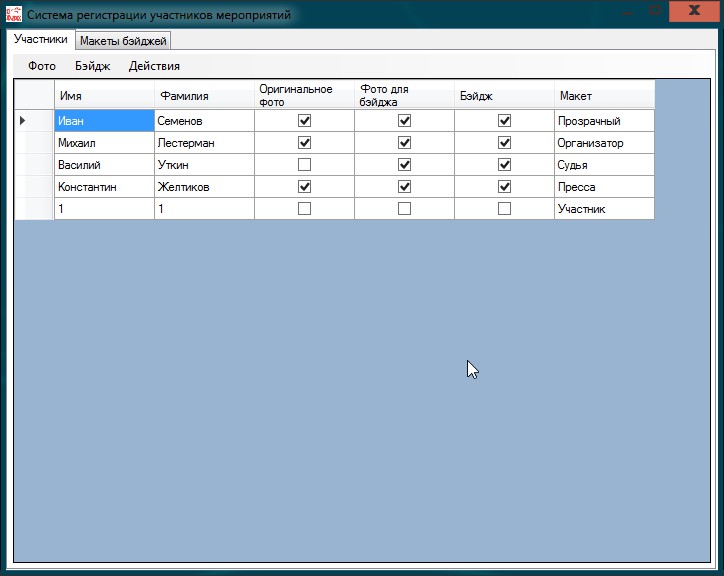Toggle Фото для бэйджа for Василий Уткин
724x576 pixels.
(404, 164)
